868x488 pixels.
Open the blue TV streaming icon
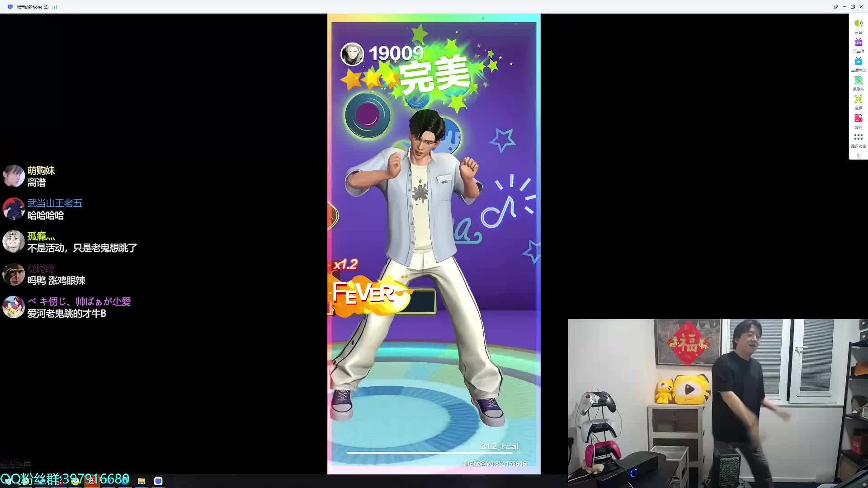[858, 61]
